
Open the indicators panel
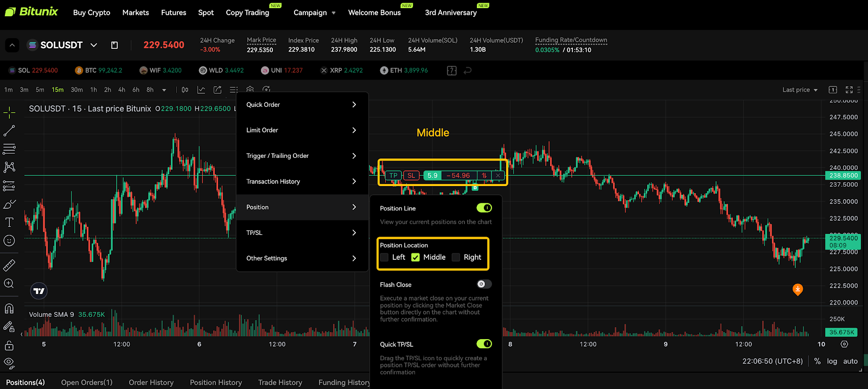click(201, 90)
